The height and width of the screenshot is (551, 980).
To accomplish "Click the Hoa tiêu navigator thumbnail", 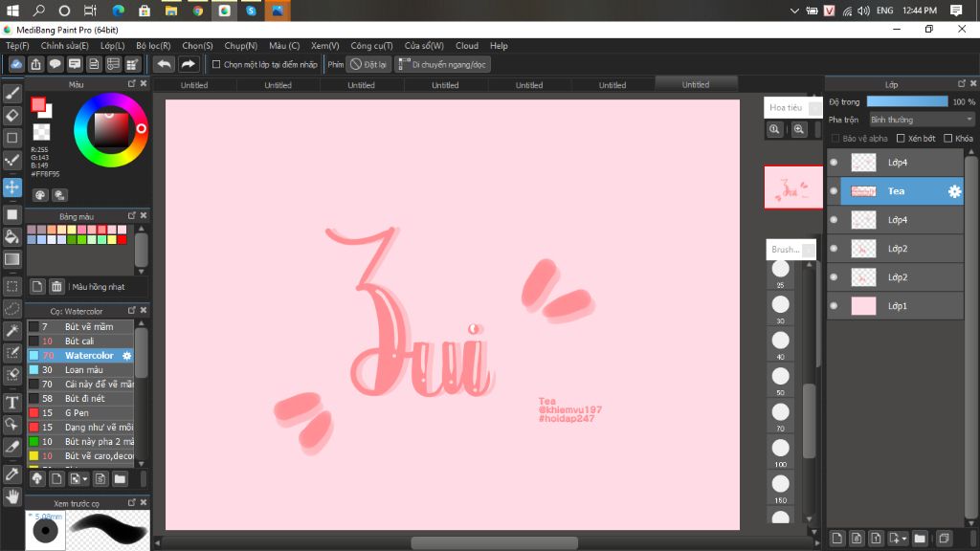I will tap(793, 187).
